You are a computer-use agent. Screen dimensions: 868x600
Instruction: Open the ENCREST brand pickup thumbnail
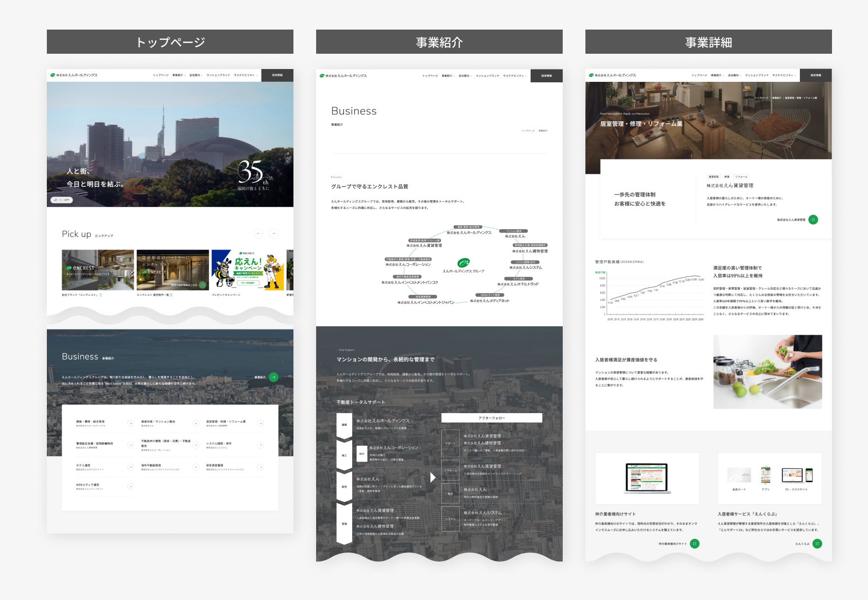(x=98, y=270)
